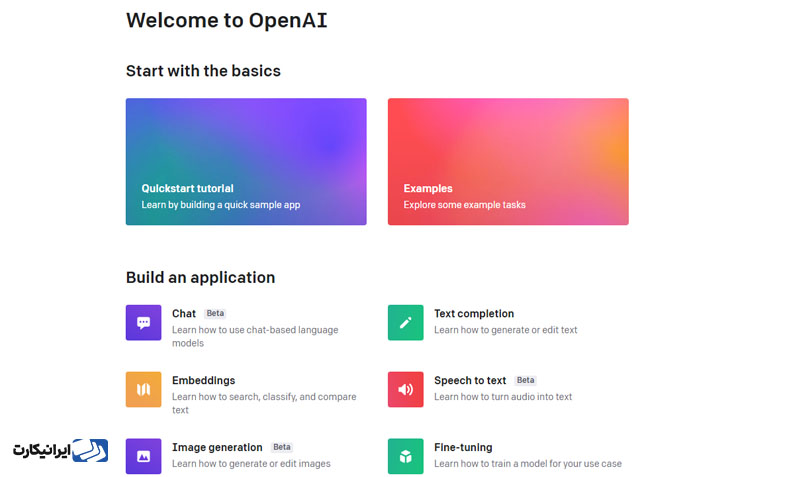The height and width of the screenshot is (477, 800).
Task: Visit the Speech to text guide
Action: [470, 381]
